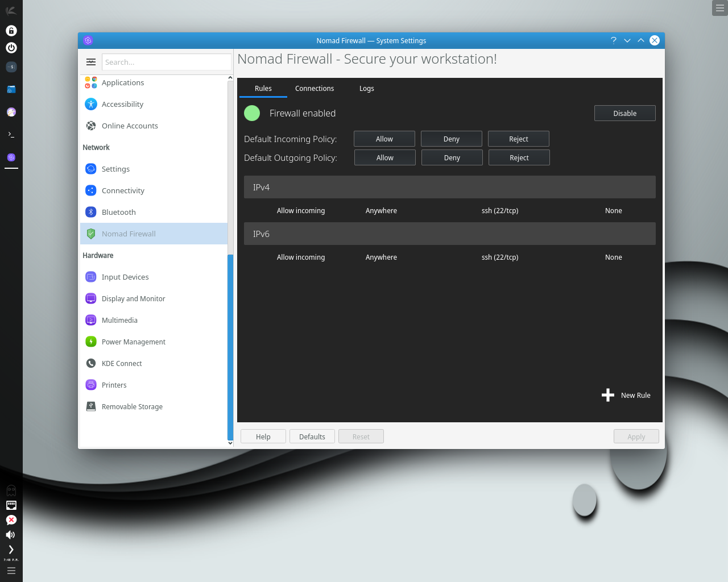This screenshot has height=582, width=728.
Task: Open KDE Connect settings
Action: [154, 363]
